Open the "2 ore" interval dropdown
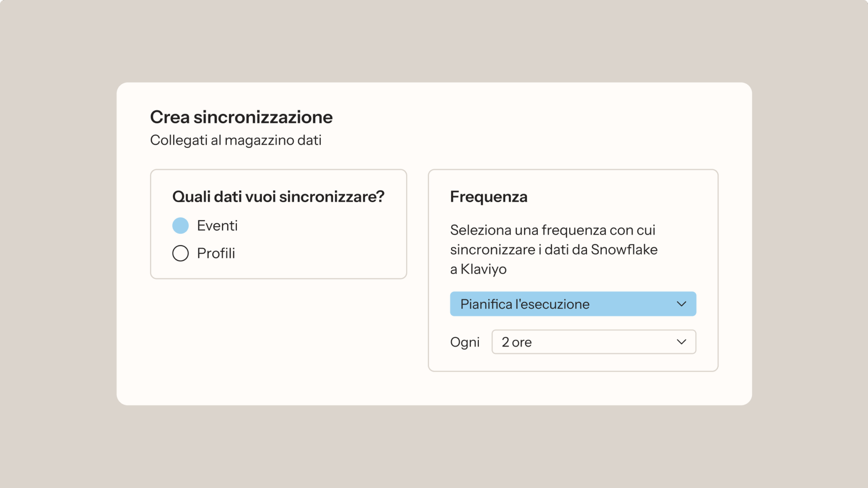Viewport: 868px width, 488px height. coord(593,342)
